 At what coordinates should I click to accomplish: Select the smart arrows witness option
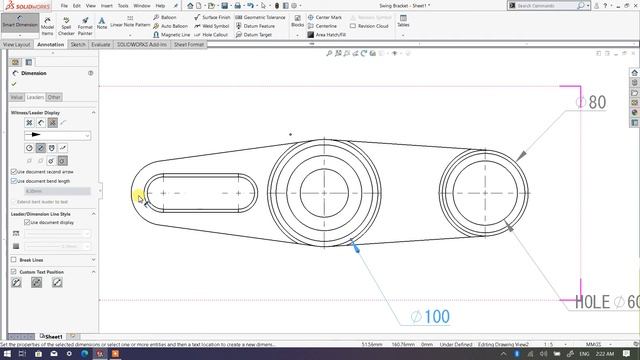click(x=52, y=122)
